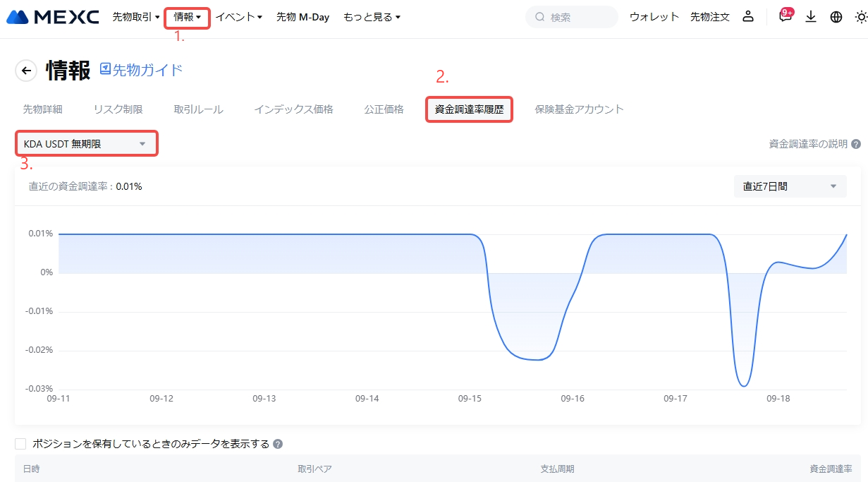
Task: Go to ウォレット page
Action: click(x=654, y=17)
